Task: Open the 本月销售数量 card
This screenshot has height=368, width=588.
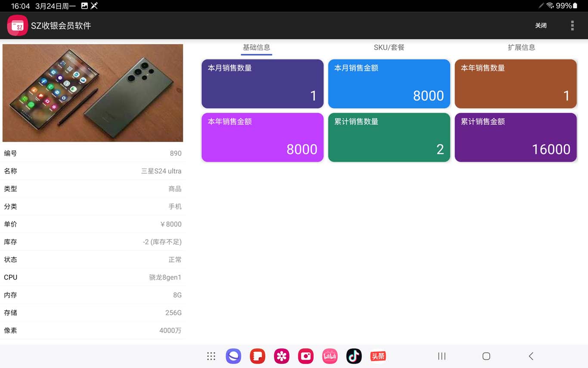Action: (263, 84)
